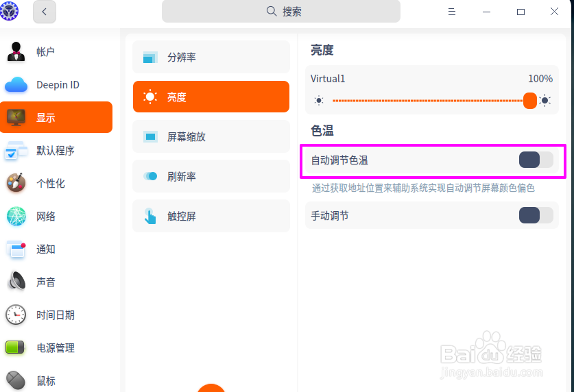Image resolution: width=574 pixels, height=392 pixels.
Task: Open the 触控屏 touchscreen page
Action: [211, 216]
